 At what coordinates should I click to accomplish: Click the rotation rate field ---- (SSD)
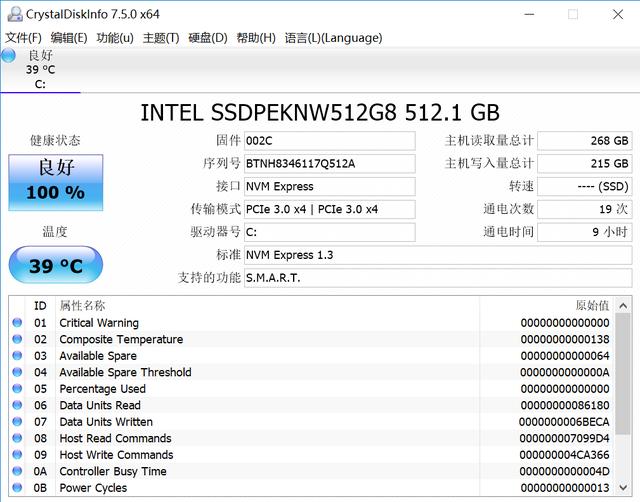(x=584, y=187)
